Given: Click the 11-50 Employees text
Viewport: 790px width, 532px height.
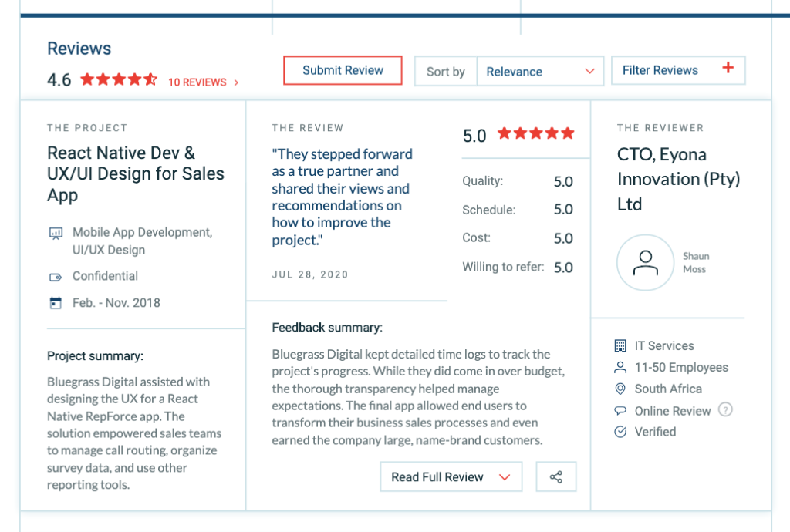Looking at the screenshot, I should [x=681, y=368].
